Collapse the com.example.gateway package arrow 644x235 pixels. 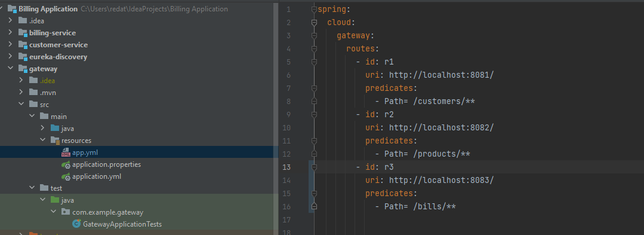(53, 212)
